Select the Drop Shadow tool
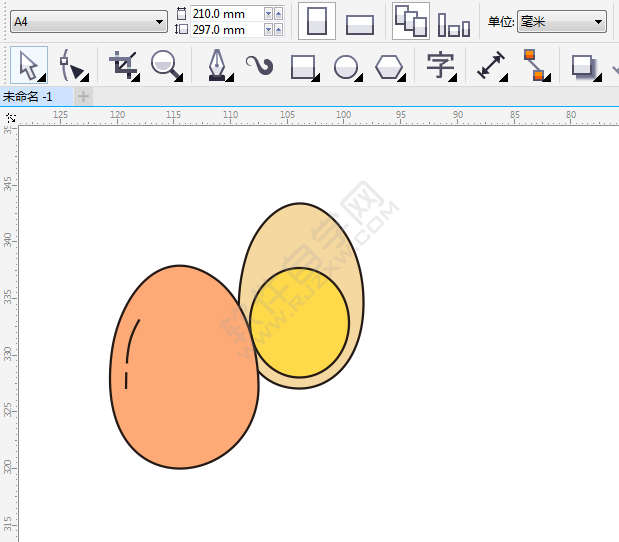The height and width of the screenshot is (542, 619). click(582, 66)
